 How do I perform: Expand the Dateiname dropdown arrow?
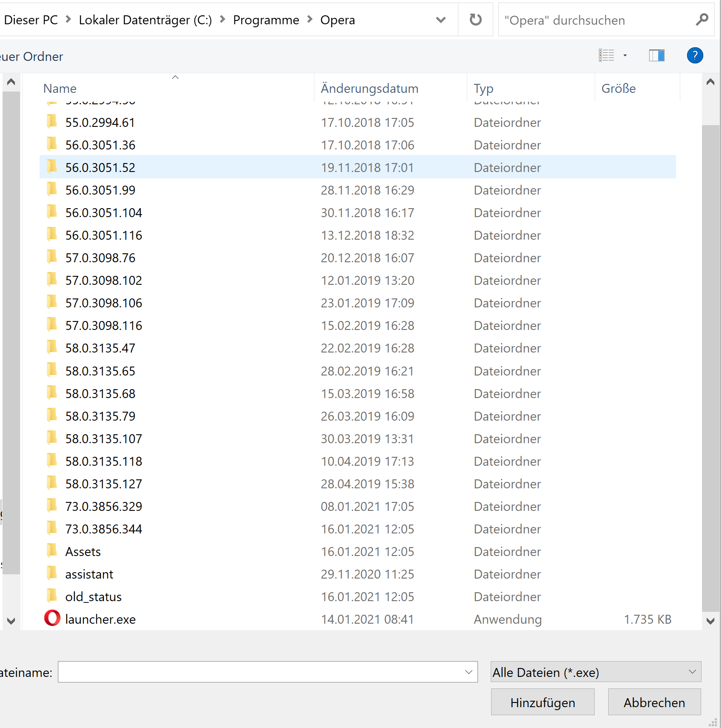tap(469, 672)
